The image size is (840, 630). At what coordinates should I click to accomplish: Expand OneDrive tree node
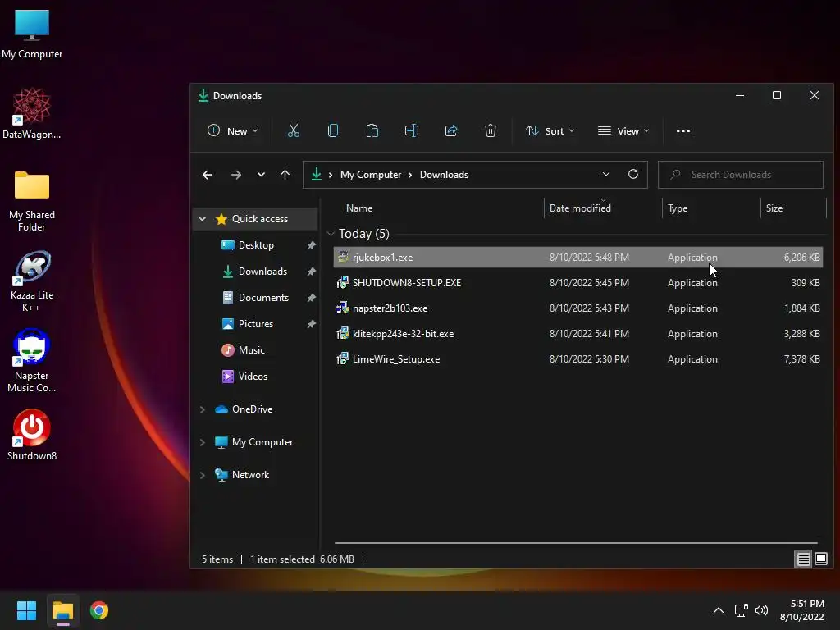202,409
